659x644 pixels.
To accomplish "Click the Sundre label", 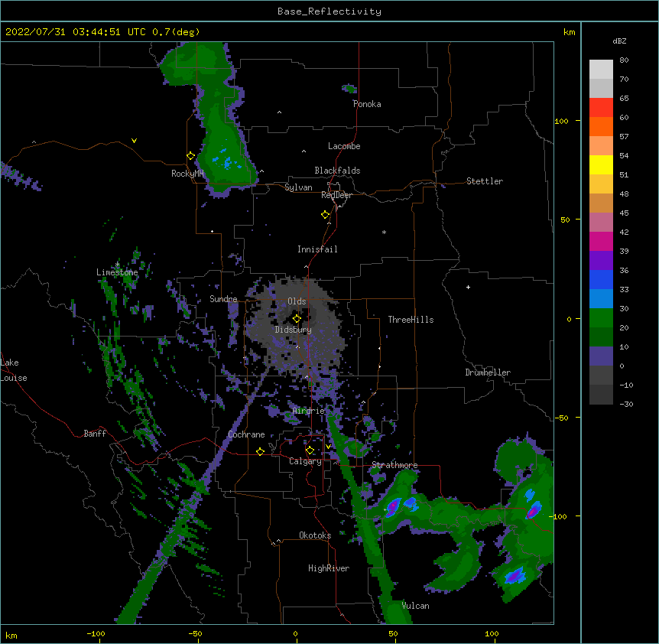I will coord(223,299).
